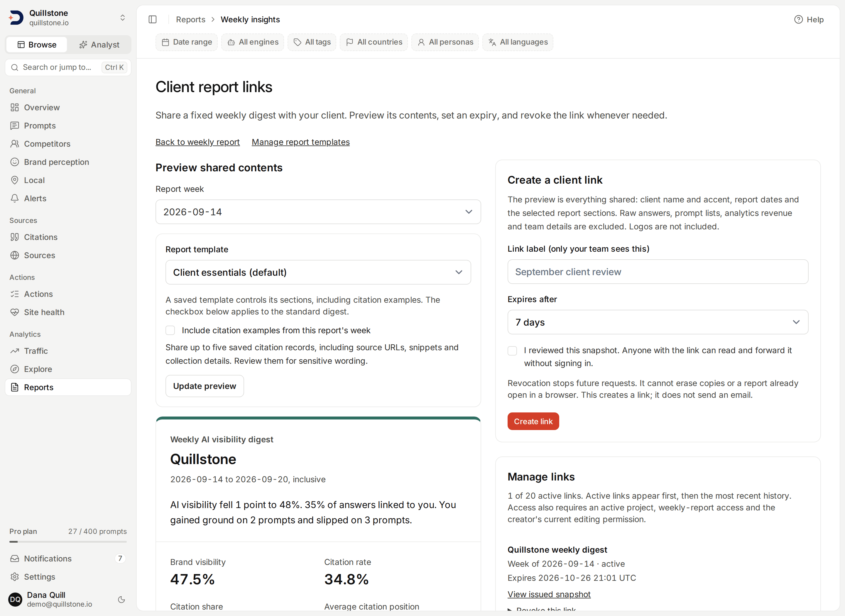Click the Search or jump to field
The width and height of the screenshot is (845, 616).
(x=68, y=67)
